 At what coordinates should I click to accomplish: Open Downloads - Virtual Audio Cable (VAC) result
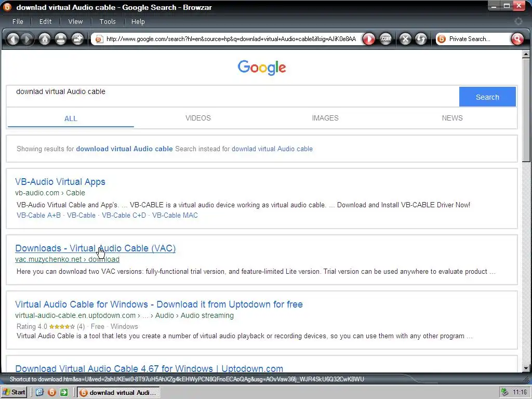96,248
